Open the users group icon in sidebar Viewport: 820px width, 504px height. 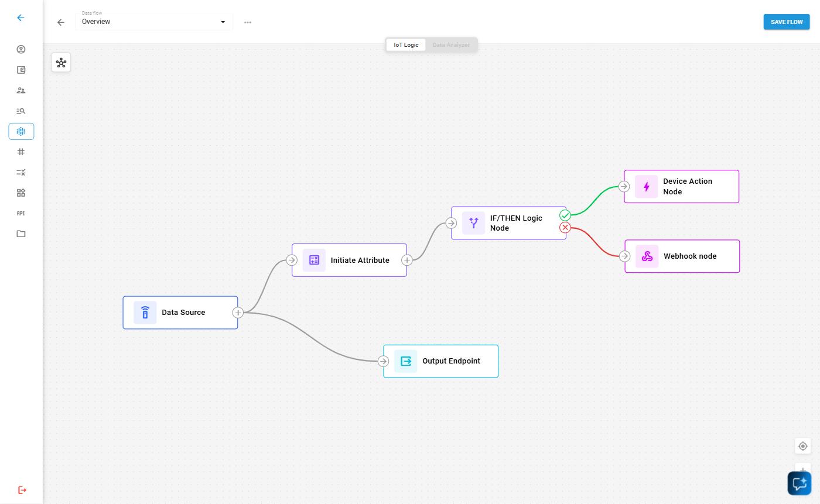tap(21, 90)
